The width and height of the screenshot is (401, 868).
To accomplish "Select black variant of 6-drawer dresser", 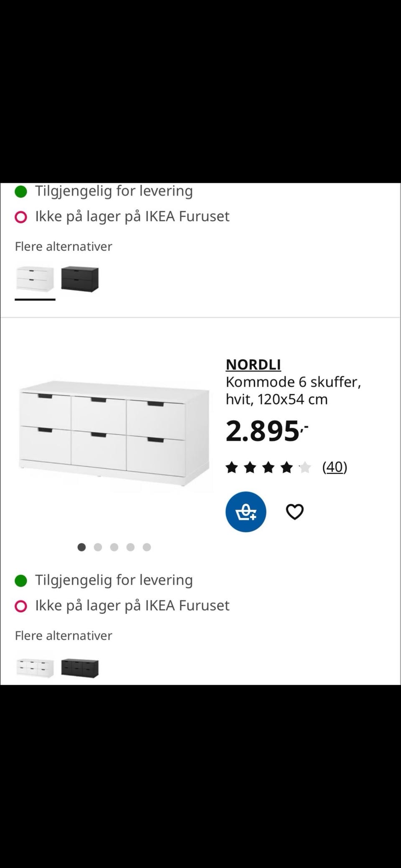I will pos(80,667).
